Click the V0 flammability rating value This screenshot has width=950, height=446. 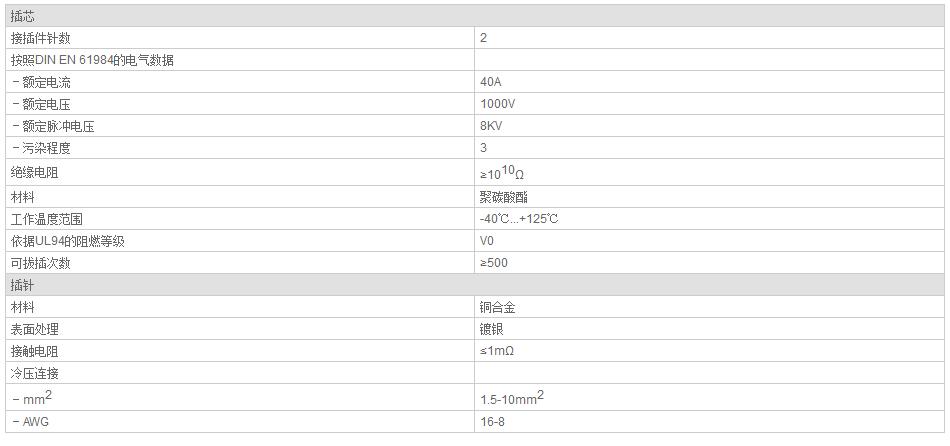coord(487,241)
